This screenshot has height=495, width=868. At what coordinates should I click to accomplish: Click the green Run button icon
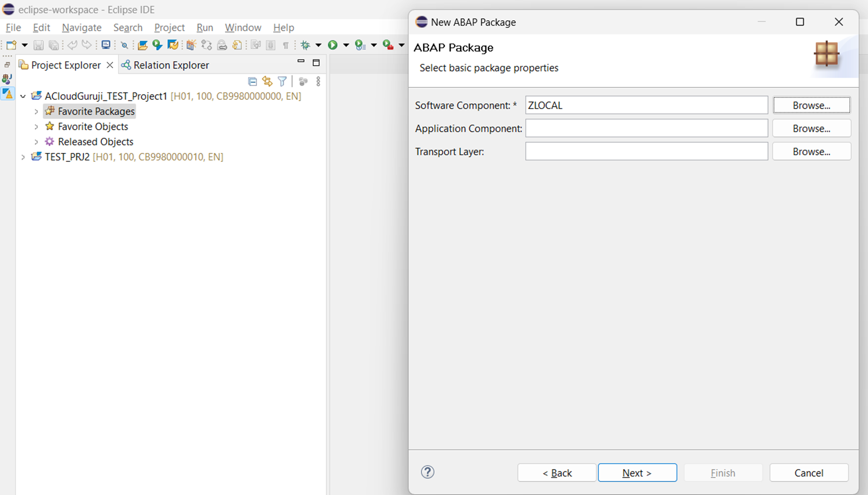coord(333,45)
